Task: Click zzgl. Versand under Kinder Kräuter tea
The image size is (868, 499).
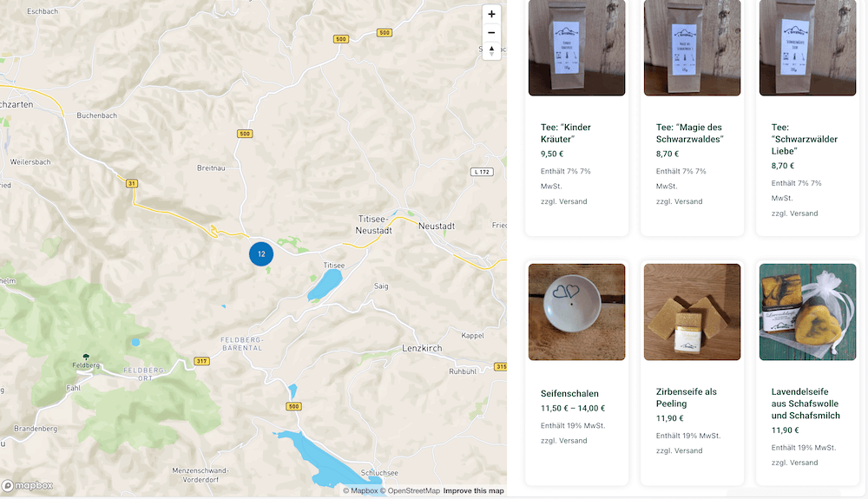Action: (x=563, y=201)
